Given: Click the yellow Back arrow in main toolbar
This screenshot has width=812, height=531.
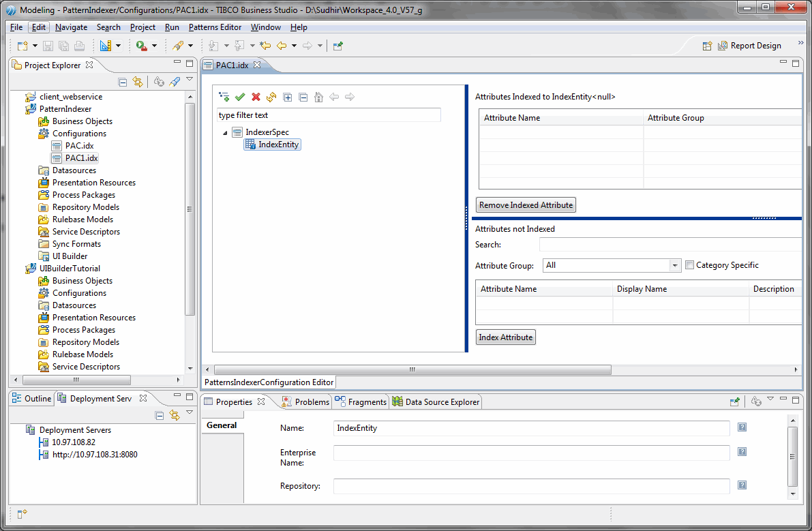Looking at the screenshot, I should pos(281,46).
